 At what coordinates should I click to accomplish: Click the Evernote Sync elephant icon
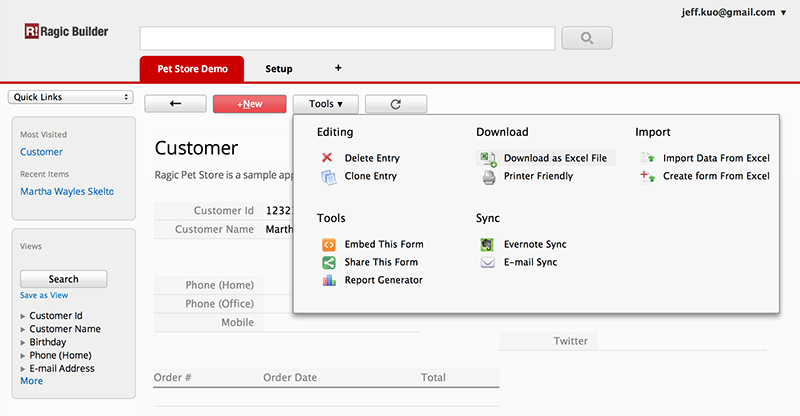pyautogui.click(x=487, y=244)
